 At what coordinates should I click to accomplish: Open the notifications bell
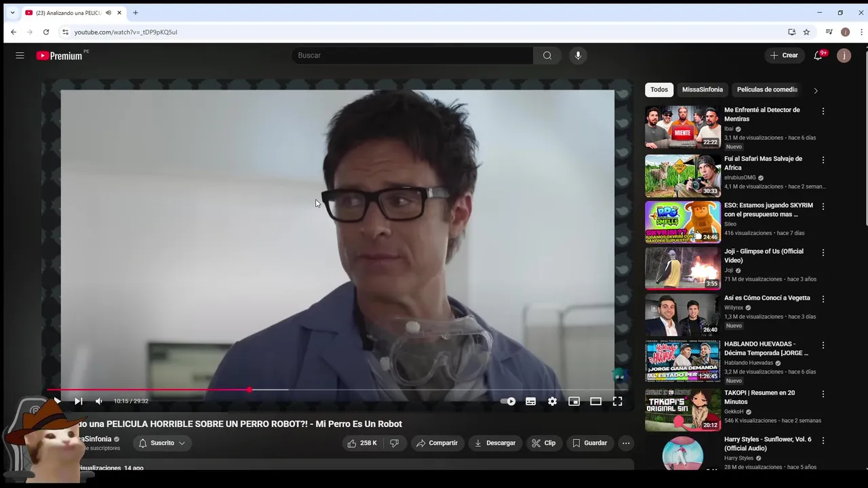coord(818,56)
